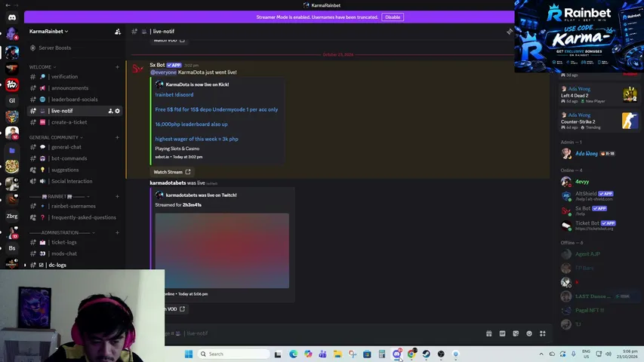Toggle volume icon in the system tray
644x362 pixels.
[x=609, y=354]
